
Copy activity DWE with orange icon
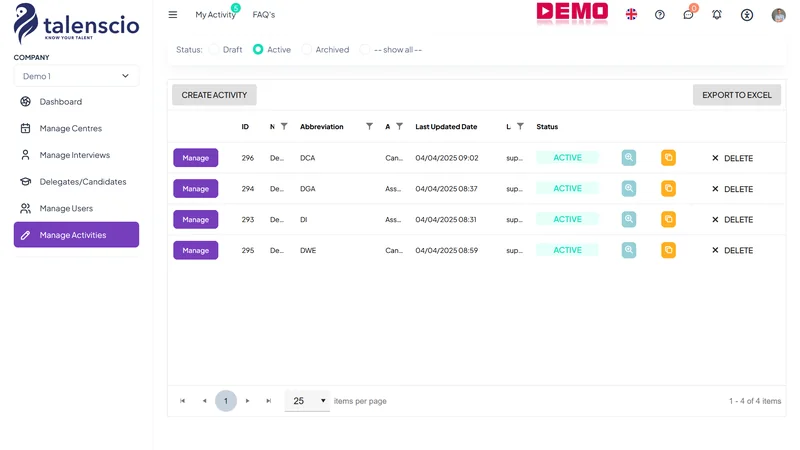668,250
